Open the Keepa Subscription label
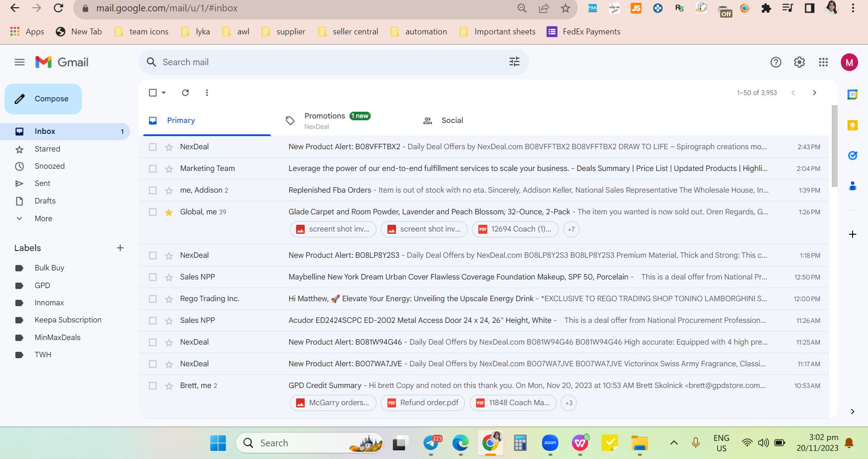Screen dimensions: 868x459 pyautogui.click(x=68, y=320)
